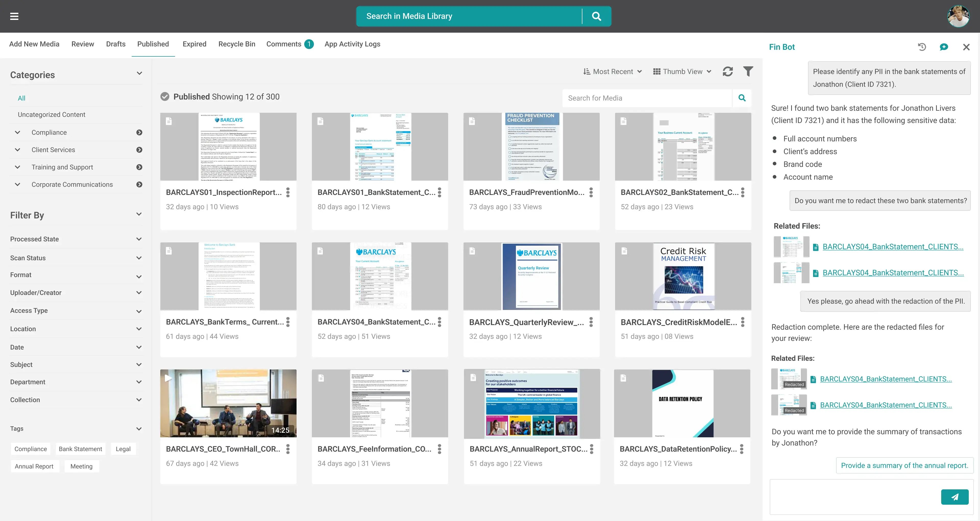The height and width of the screenshot is (521, 980).
Task: Expand the Compliance category tree
Action: pyautogui.click(x=18, y=132)
